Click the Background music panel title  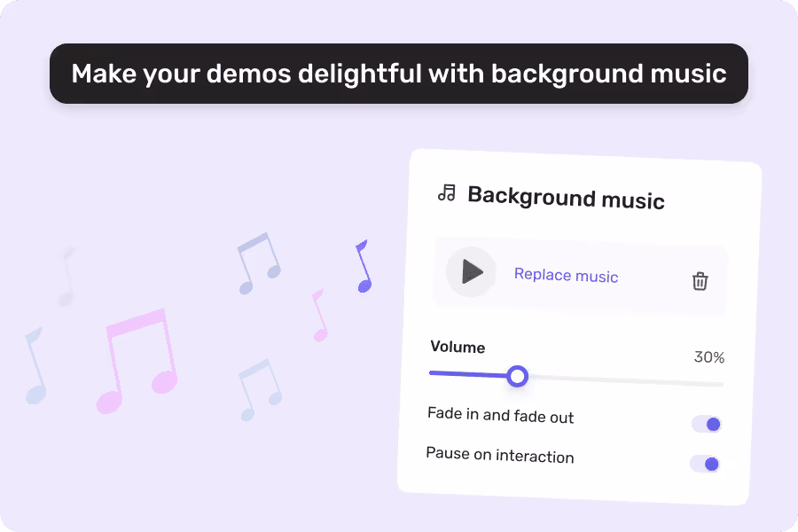coord(566,198)
